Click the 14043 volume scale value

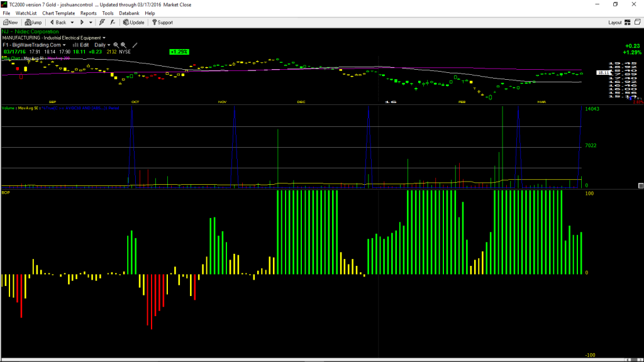[x=592, y=109]
